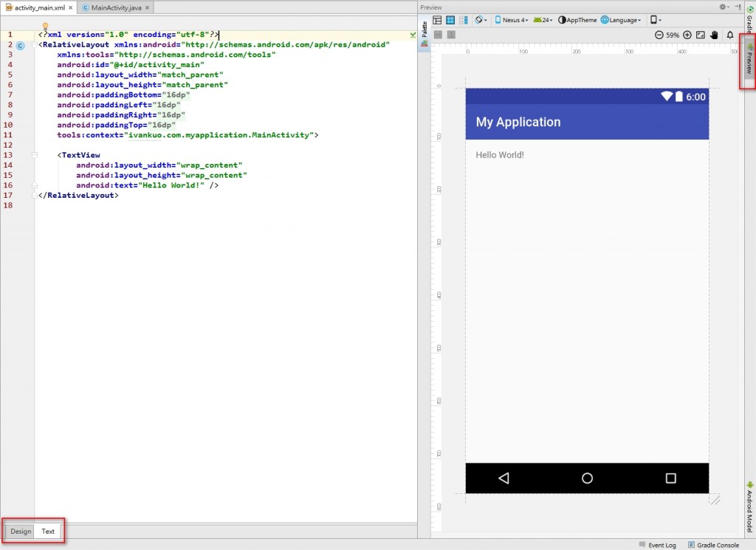Show warnings and errors bell icon
Image resolution: width=756 pixels, height=550 pixels.
pos(730,35)
